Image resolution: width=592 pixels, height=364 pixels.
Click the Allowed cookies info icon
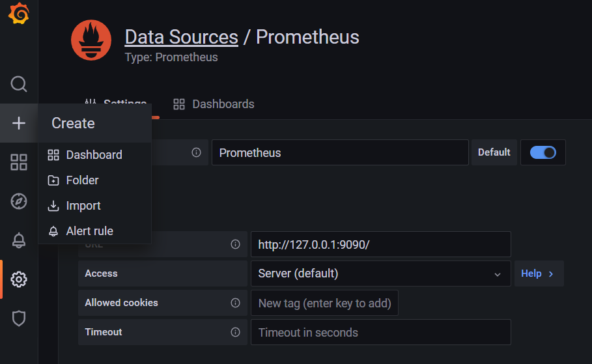(x=235, y=303)
